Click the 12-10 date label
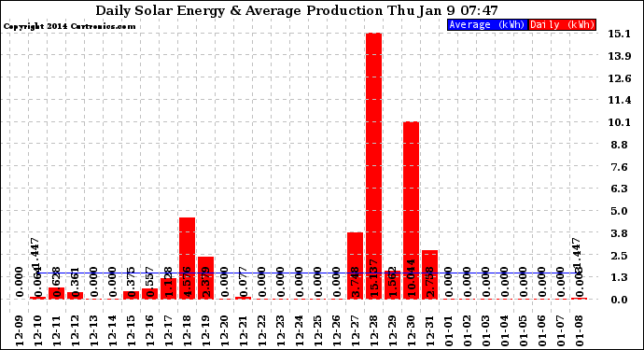 coord(38,331)
